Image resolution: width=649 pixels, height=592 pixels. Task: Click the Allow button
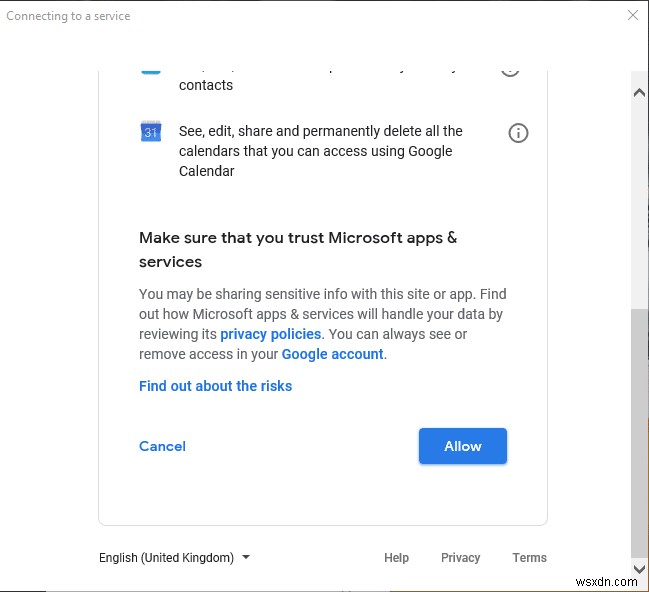[463, 446]
